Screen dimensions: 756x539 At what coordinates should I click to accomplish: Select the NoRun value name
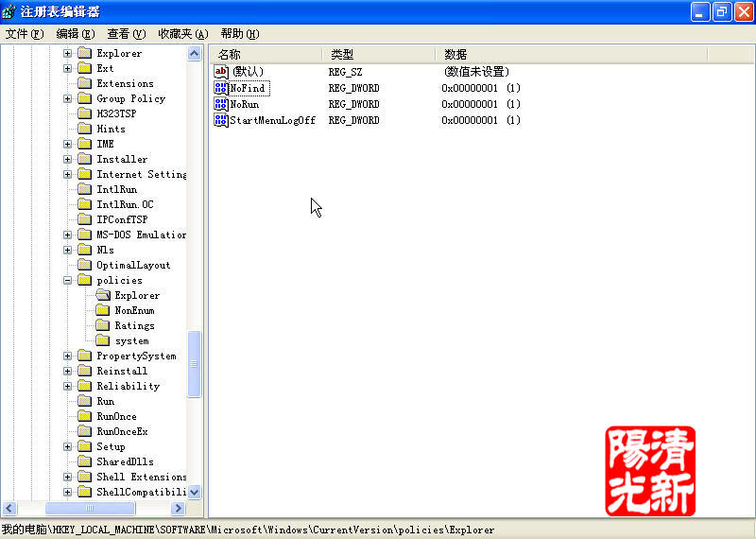coord(245,104)
